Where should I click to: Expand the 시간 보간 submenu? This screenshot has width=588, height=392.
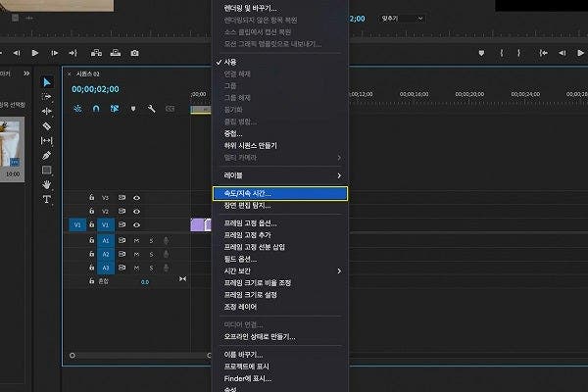pyautogui.click(x=279, y=270)
